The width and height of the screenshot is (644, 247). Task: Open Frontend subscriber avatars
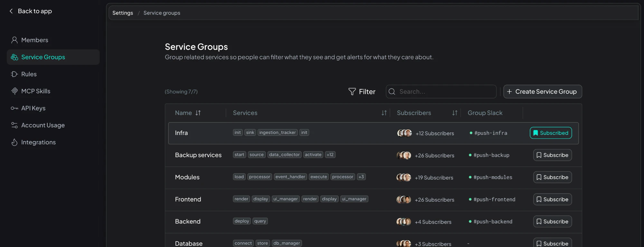click(x=404, y=200)
